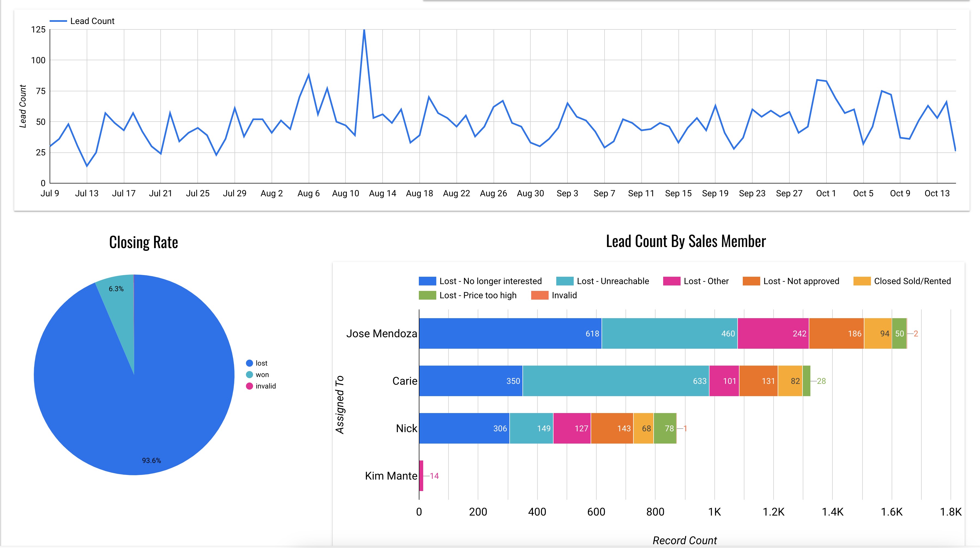The image size is (980, 548).
Task: Click the 'Carie' axis label
Action: (405, 381)
